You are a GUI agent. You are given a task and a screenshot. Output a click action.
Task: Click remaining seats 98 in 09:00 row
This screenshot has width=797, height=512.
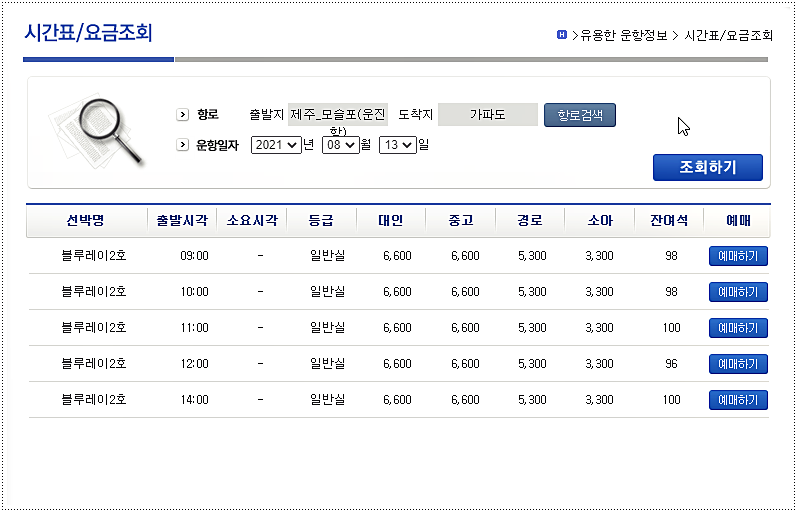point(671,256)
